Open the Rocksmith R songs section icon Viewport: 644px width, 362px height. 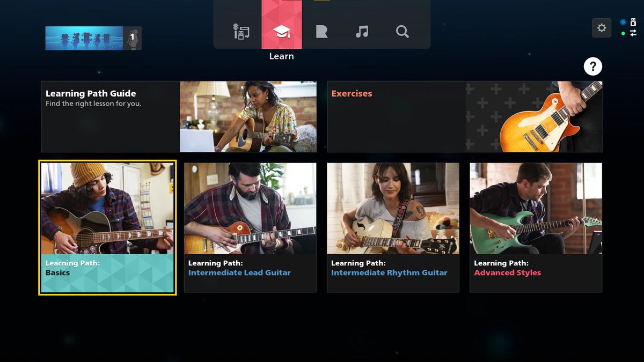point(321,32)
